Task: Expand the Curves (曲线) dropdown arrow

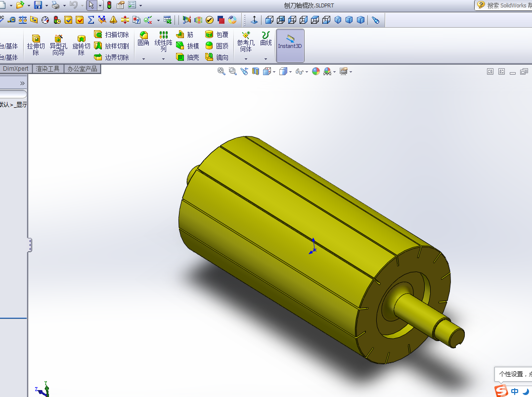Action: (266, 59)
